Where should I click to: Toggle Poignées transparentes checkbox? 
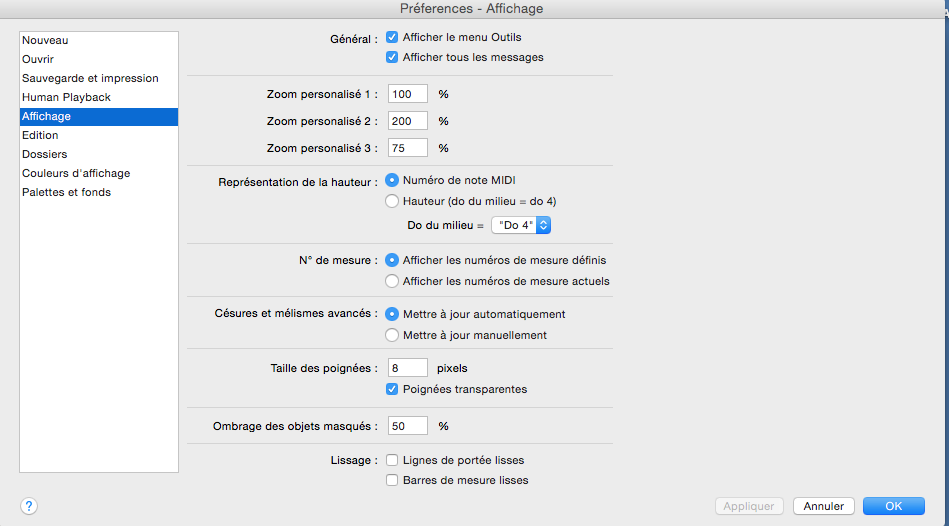tap(392, 389)
